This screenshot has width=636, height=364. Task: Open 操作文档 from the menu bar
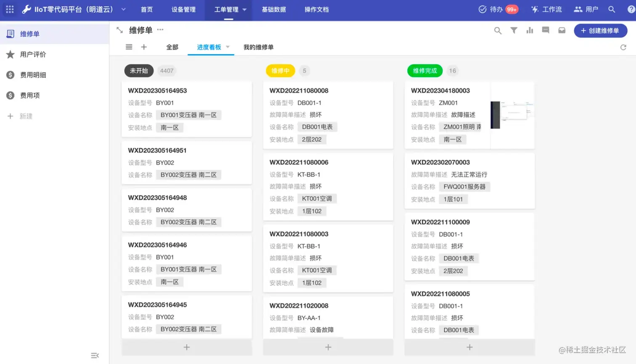[x=316, y=9]
